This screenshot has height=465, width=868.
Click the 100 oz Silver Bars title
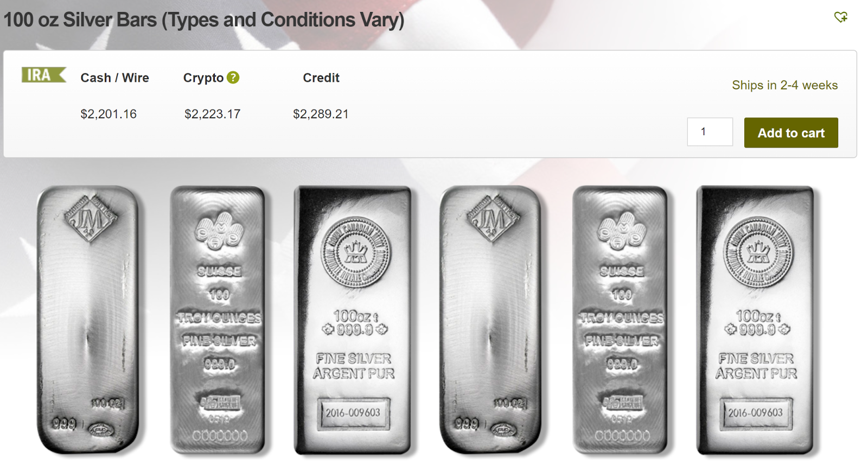pyautogui.click(x=204, y=20)
